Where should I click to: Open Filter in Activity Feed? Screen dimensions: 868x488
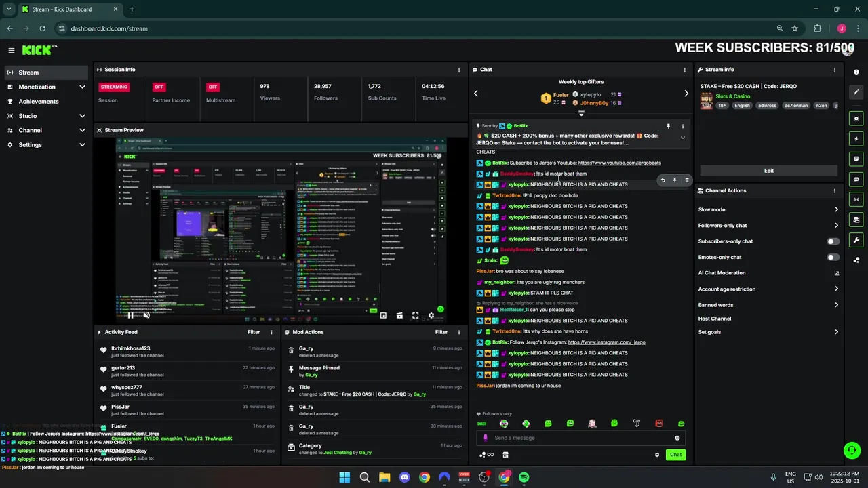pyautogui.click(x=254, y=332)
